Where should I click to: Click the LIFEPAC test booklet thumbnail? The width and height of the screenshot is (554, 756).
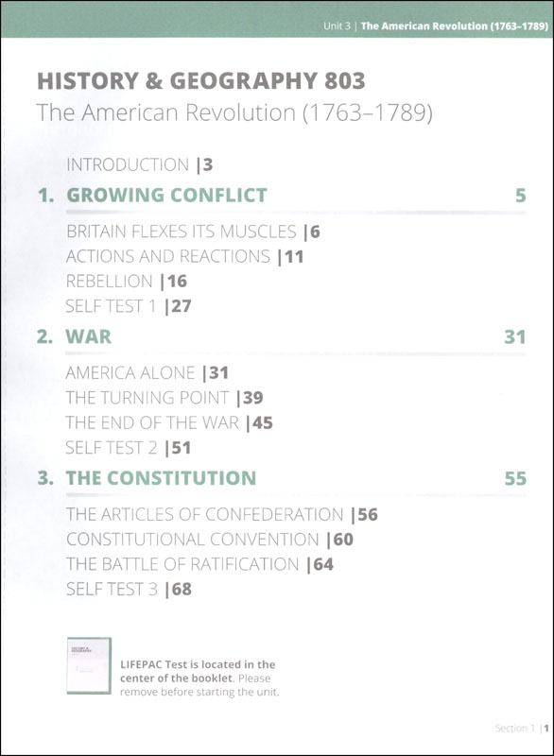pyautogui.click(x=89, y=666)
